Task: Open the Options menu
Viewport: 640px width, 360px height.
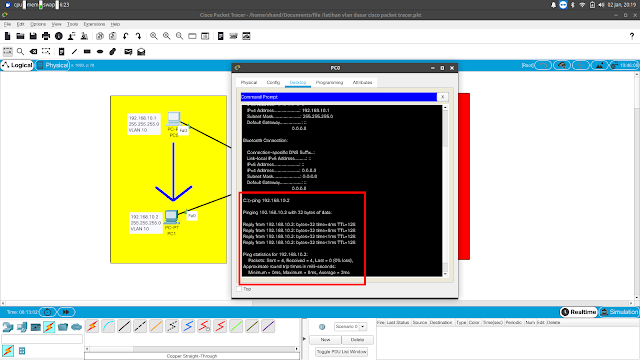Action: tap(38, 24)
